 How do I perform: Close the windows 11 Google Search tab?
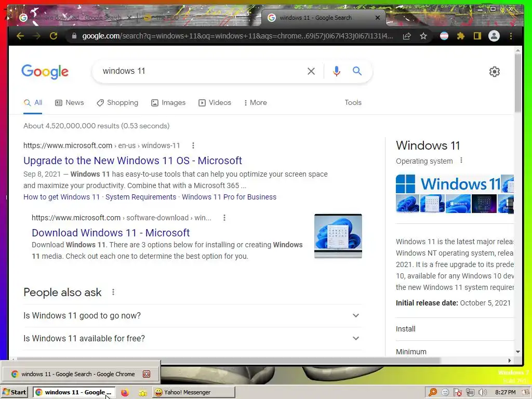point(378,18)
